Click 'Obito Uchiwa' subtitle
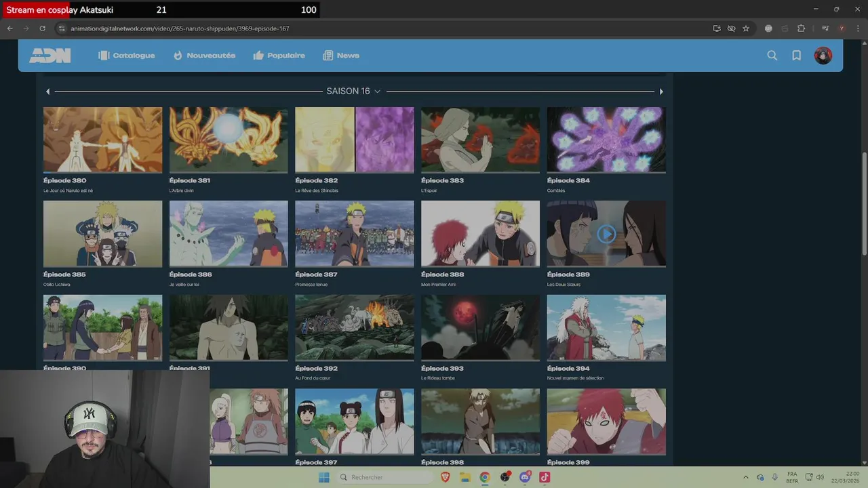This screenshot has height=488, width=868. 57,285
